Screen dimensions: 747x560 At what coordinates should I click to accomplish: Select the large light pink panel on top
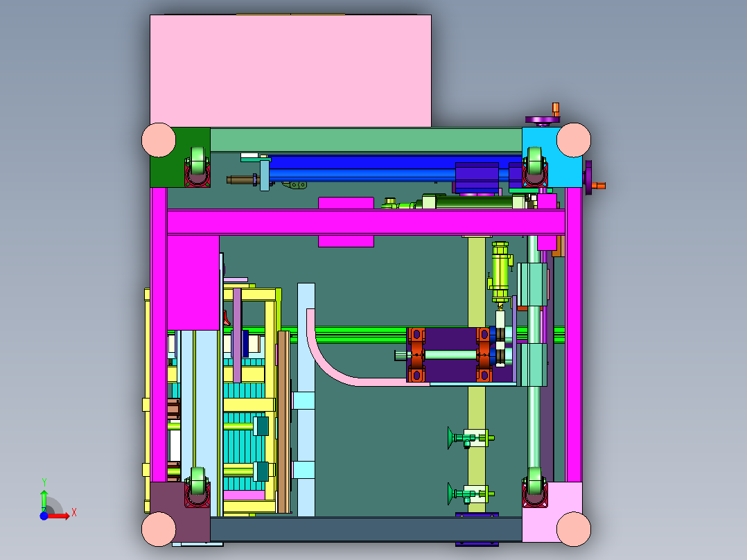tap(290, 71)
